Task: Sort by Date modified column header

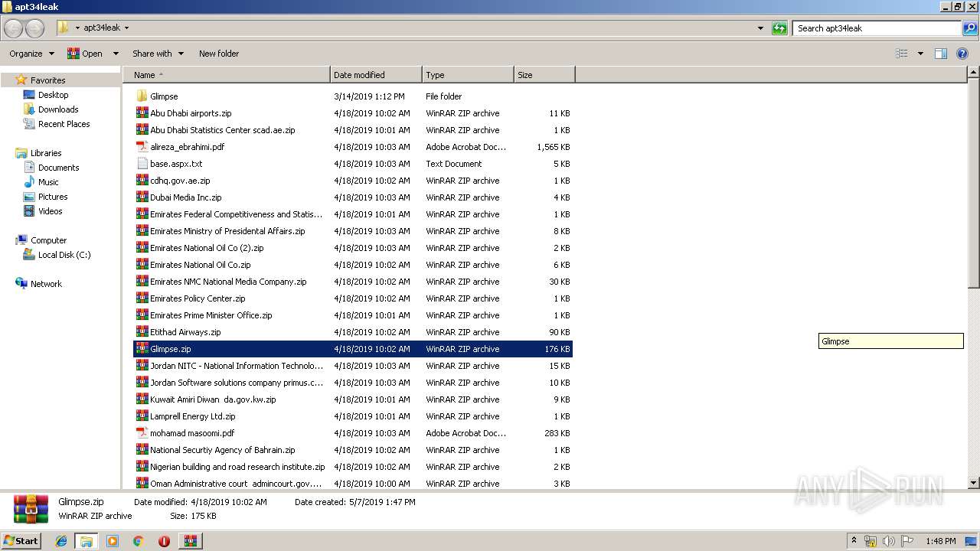Action: [x=376, y=75]
